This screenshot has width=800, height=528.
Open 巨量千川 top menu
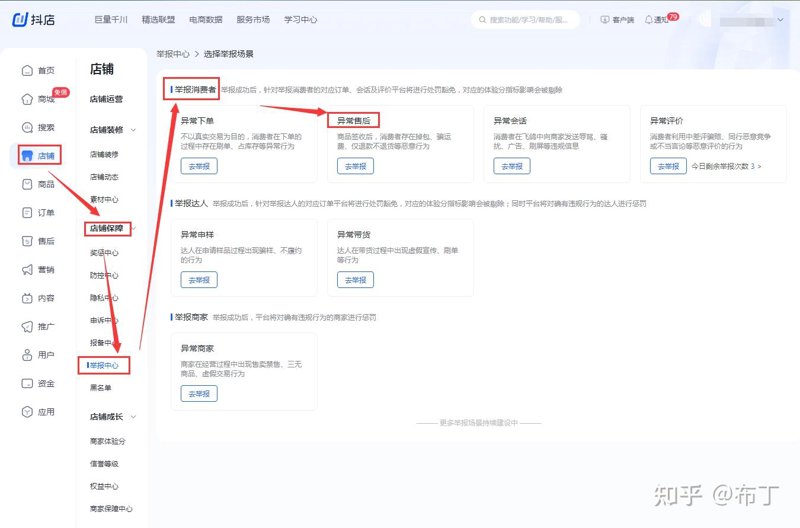pos(111,19)
